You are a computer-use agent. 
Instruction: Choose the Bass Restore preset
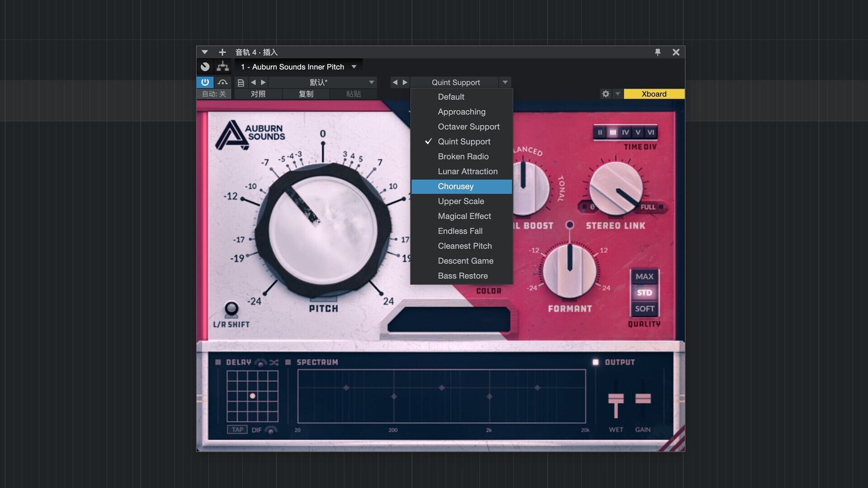point(462,276)
